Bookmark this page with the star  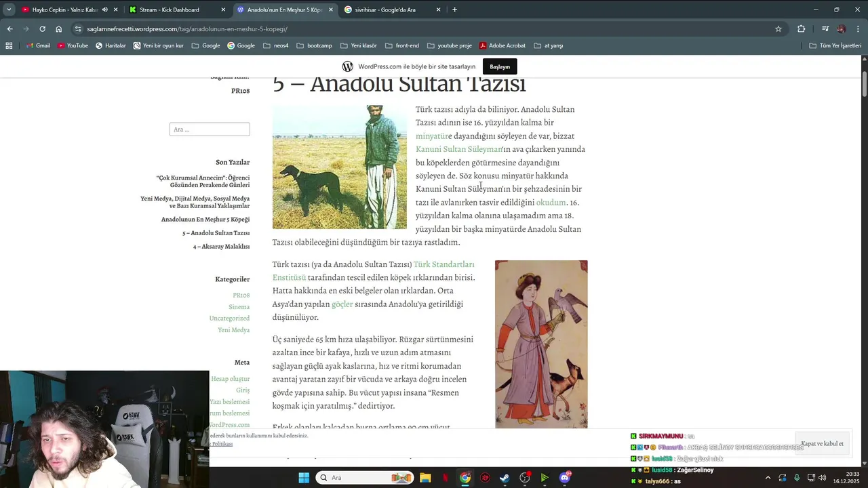(778, 28)
